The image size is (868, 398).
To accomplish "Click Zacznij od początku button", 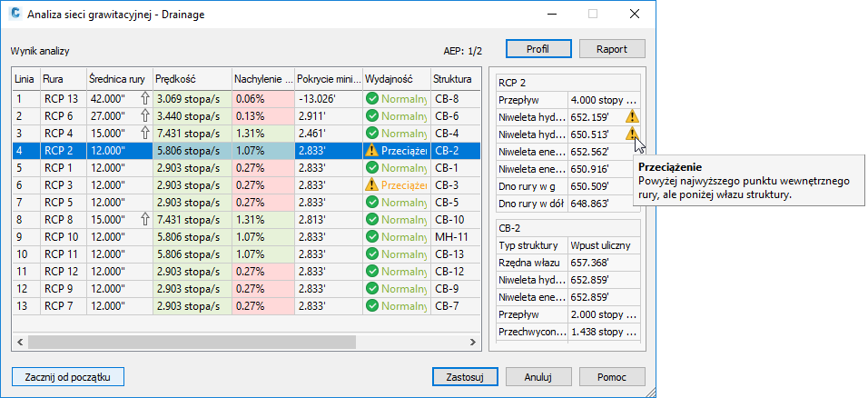I will pyautogui.click(x=67, y=377).
